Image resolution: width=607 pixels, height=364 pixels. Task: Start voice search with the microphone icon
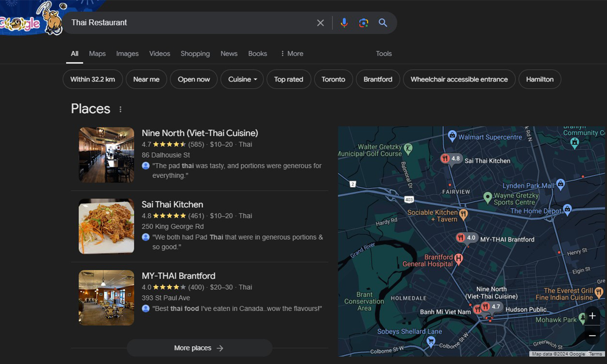click(x=344, y=23)
